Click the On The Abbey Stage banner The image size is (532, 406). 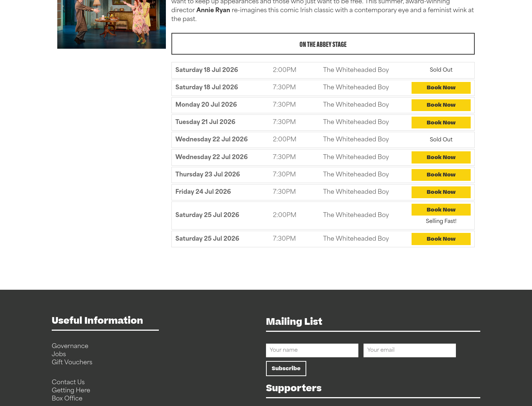click(x=323, y=44)
